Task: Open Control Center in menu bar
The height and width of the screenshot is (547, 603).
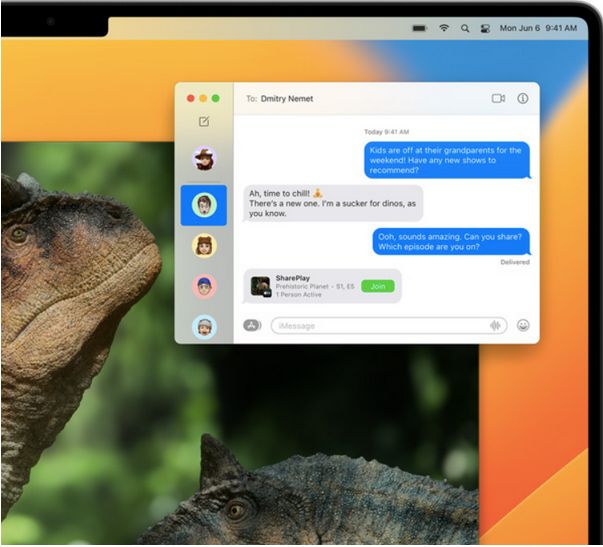Action: [x=485, y=28]
